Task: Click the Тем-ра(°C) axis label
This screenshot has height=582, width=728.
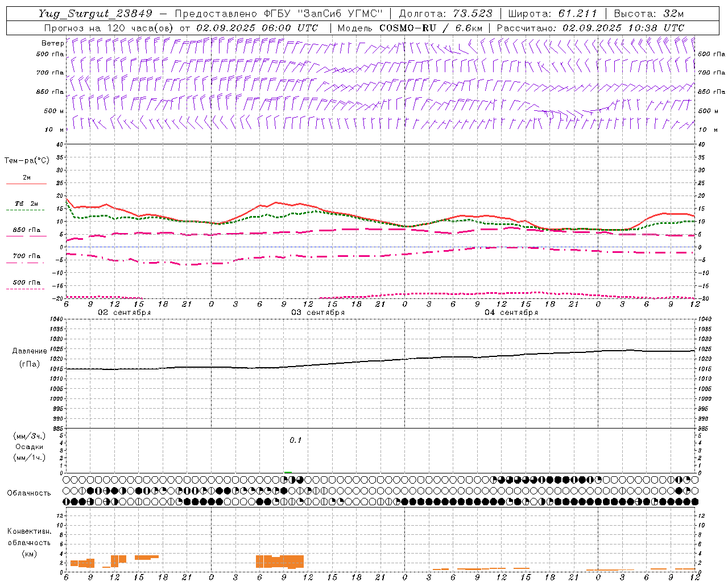Action: click(x=27, y=161)
